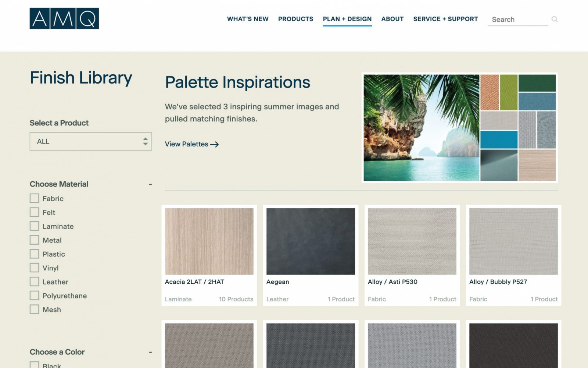Collapse the Choose a Color section
The image size is (588, 368).
click(x=150, y=352)
